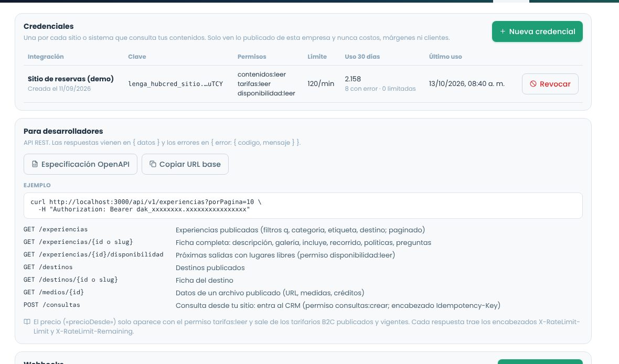This screenshot has width=619, height=364.
Task: Click the Credenciales subtitle about sitio o sistema
Action: click(237, 38)
